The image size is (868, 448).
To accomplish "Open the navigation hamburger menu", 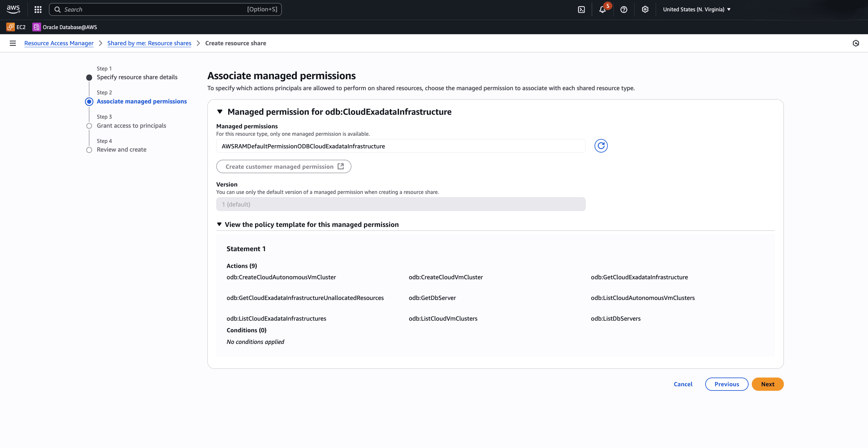I will point(13,43).
